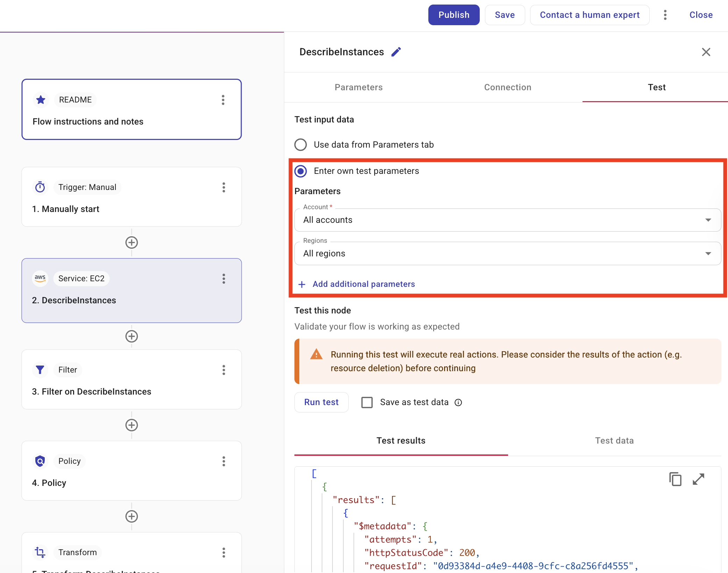
Task: Open the options menu on the Service: EC2 node
Action: (224, 278)
